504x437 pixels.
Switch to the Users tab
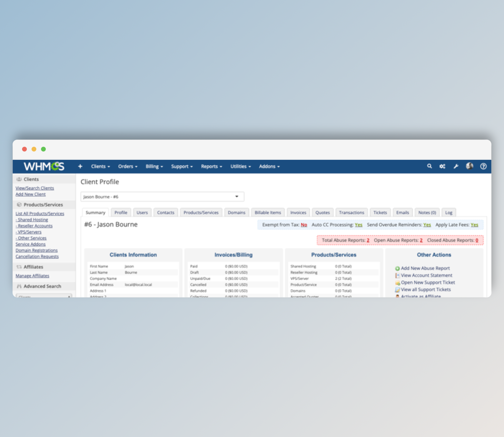coord(142,213)
